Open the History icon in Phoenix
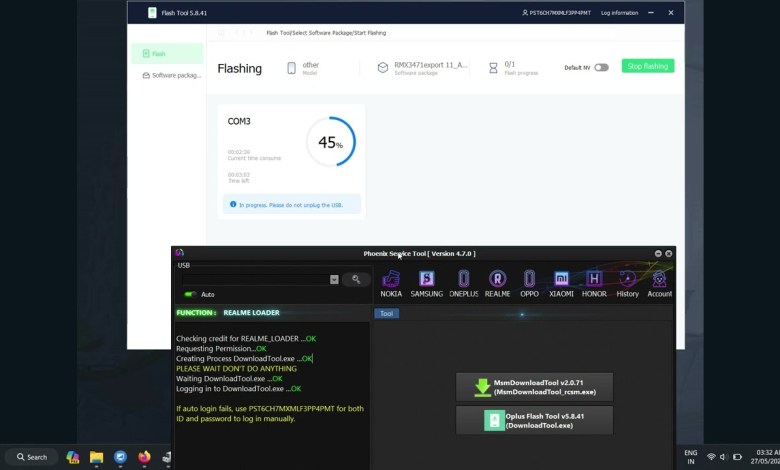The width and height of the screenshot is (780, 470). point(627,284)
